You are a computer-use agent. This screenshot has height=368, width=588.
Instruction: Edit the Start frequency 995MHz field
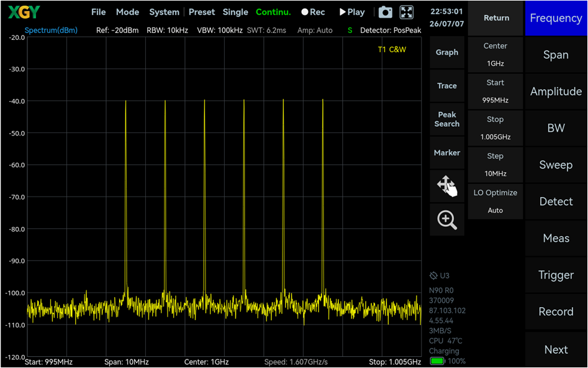[x=495, y=91]
